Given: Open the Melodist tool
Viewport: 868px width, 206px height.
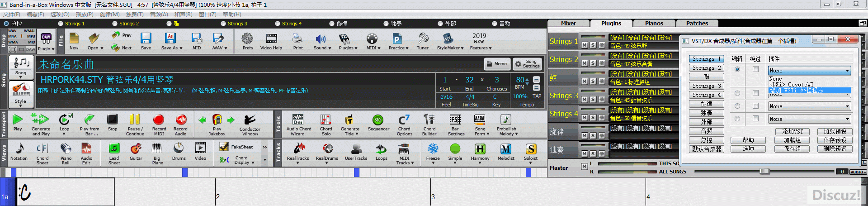Looking at the screenshot, I should click(x=506, y=152).
